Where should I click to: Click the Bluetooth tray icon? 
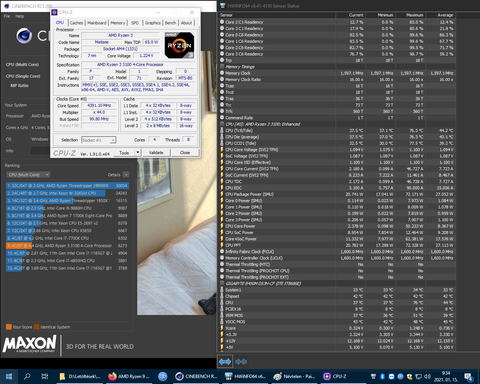point(382,377)
